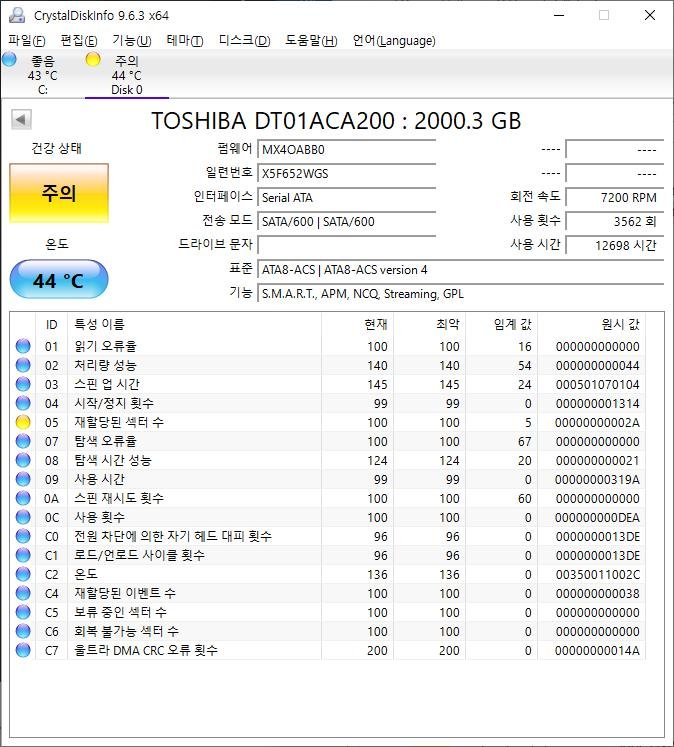Open the 도움말(H) menu

tap(311, 41)
